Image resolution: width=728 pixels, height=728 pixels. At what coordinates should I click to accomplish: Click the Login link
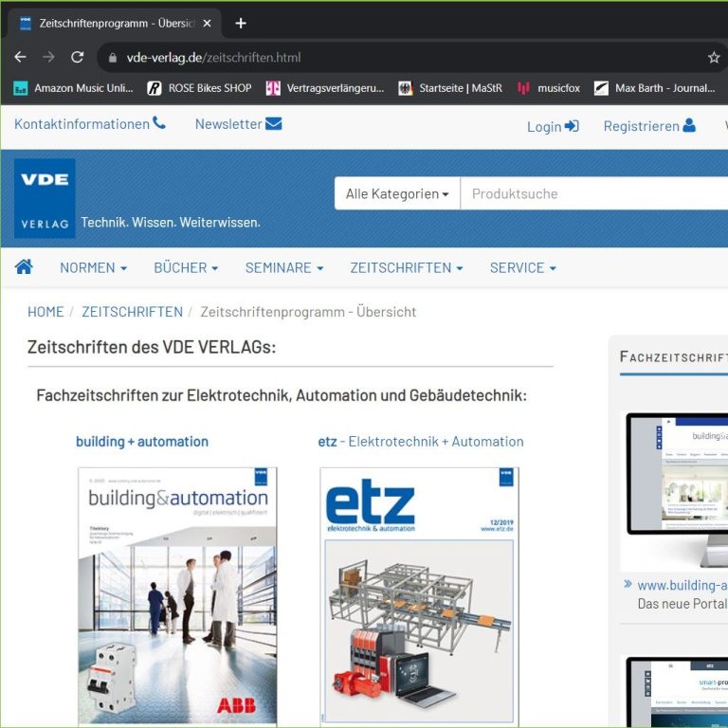[553, 126]
